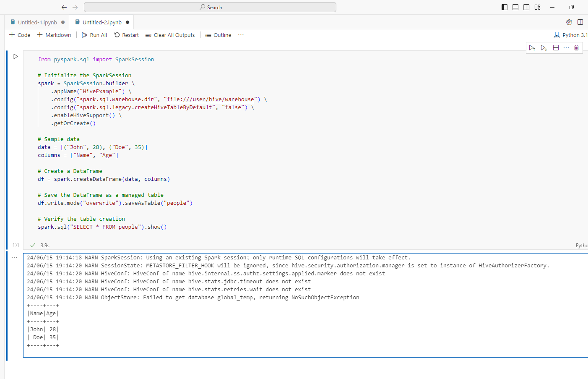
Task: Click Execute Above Cells icon
Action: pos(532,48)
